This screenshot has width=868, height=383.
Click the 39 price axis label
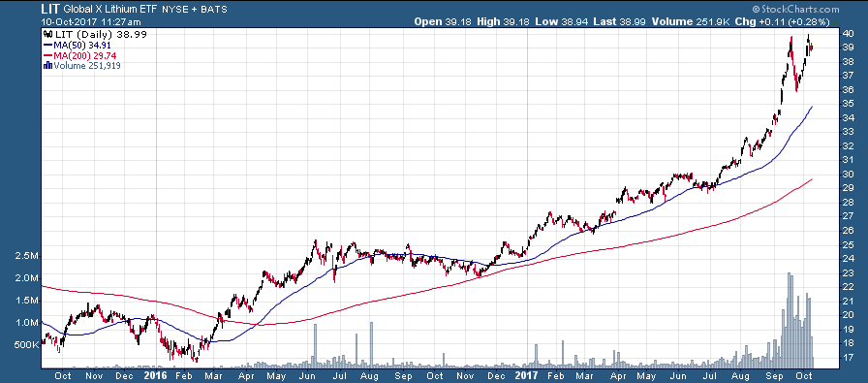[x=847, y=48]
